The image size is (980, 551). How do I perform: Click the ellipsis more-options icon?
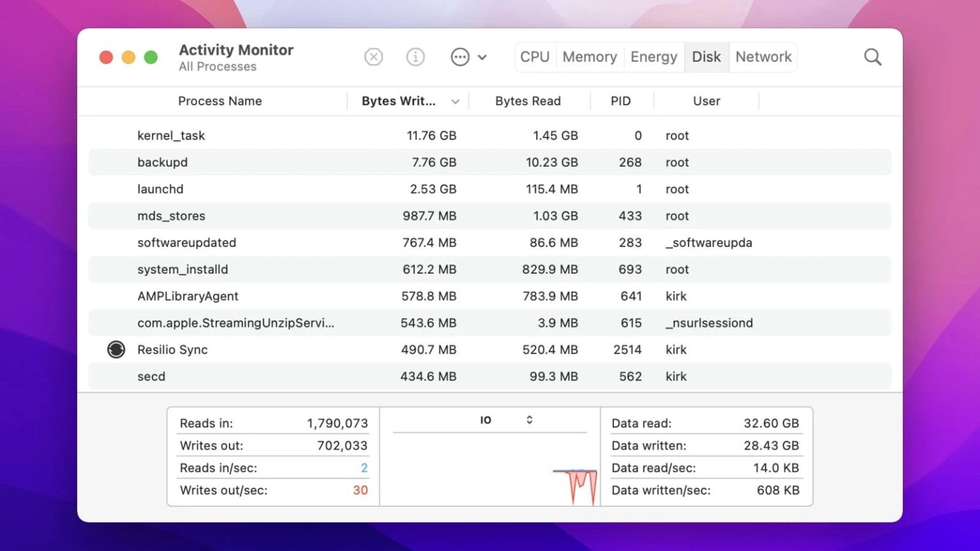pyautogui.click(x=460, y=57)
